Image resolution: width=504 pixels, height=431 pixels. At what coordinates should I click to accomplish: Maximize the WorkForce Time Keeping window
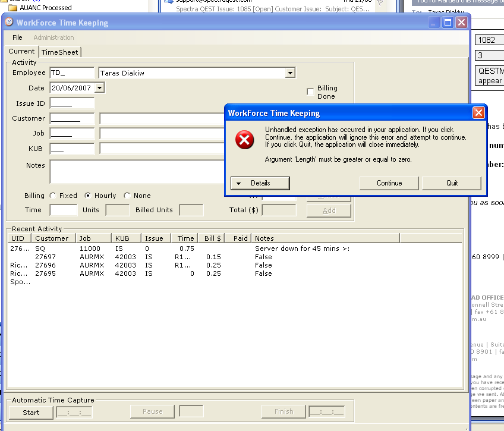(448, 23)
